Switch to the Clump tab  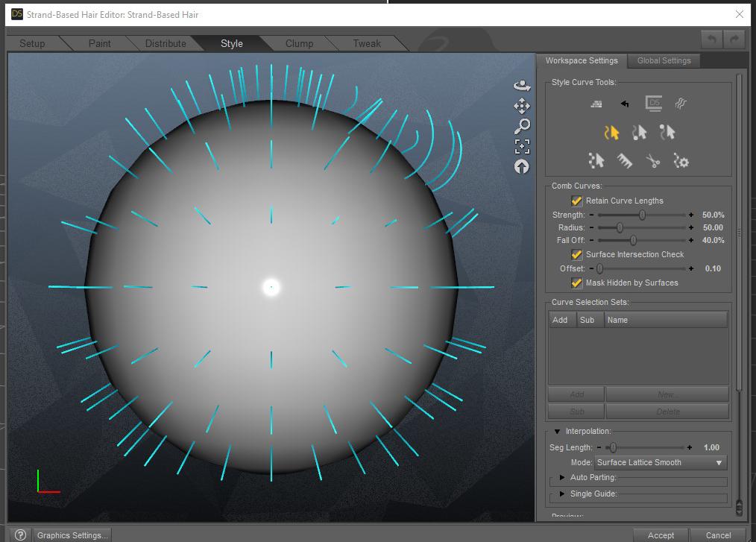[299, 43]
